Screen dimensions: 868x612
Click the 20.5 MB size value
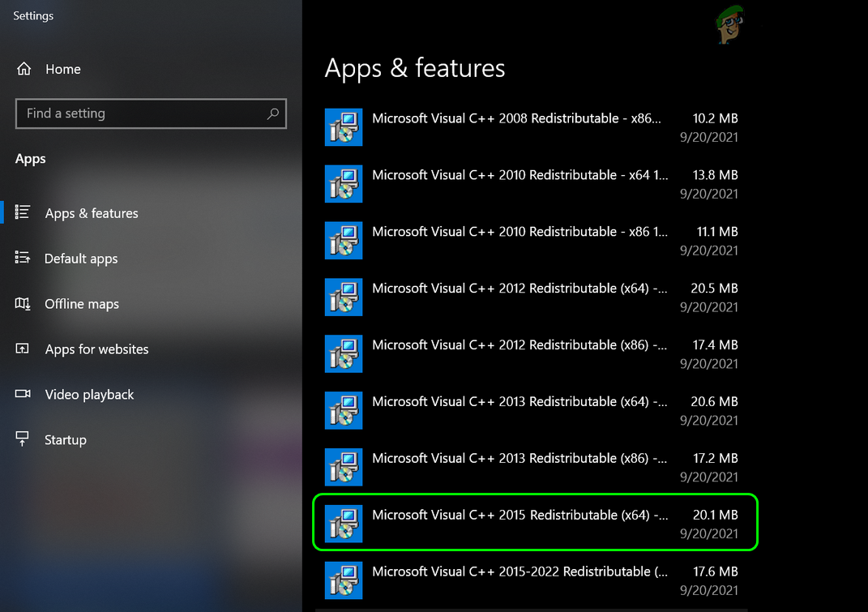[714, 288]
